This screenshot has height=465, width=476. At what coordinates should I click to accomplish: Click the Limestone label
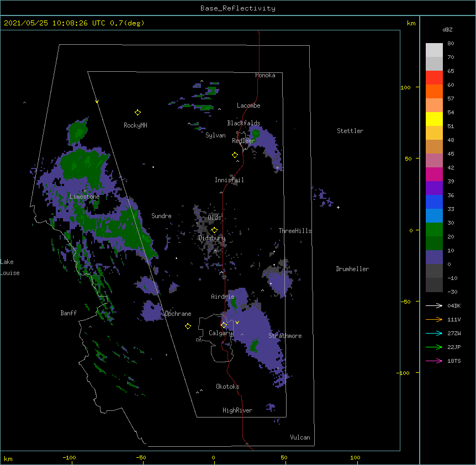tap(84, 197)
